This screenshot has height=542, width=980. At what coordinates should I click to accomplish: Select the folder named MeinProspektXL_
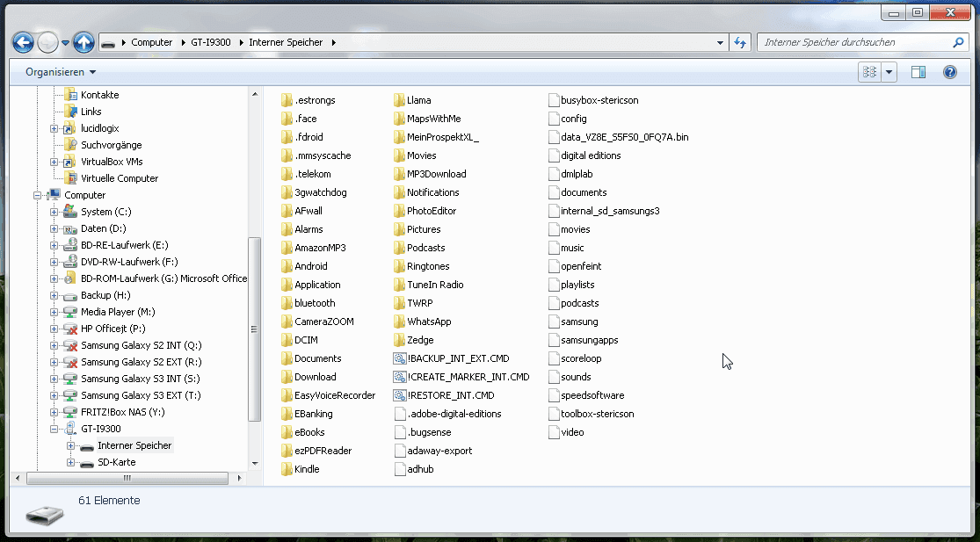[x=442, y=137]
